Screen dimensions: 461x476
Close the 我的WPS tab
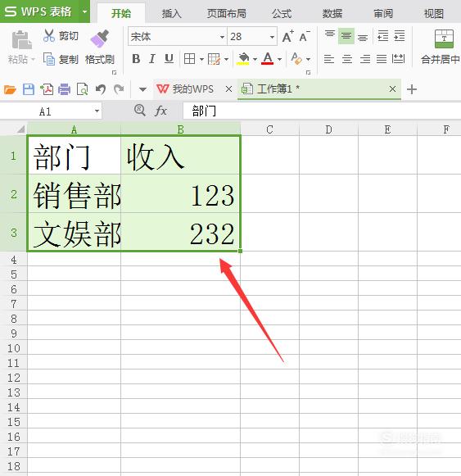[x=228, y=89]
